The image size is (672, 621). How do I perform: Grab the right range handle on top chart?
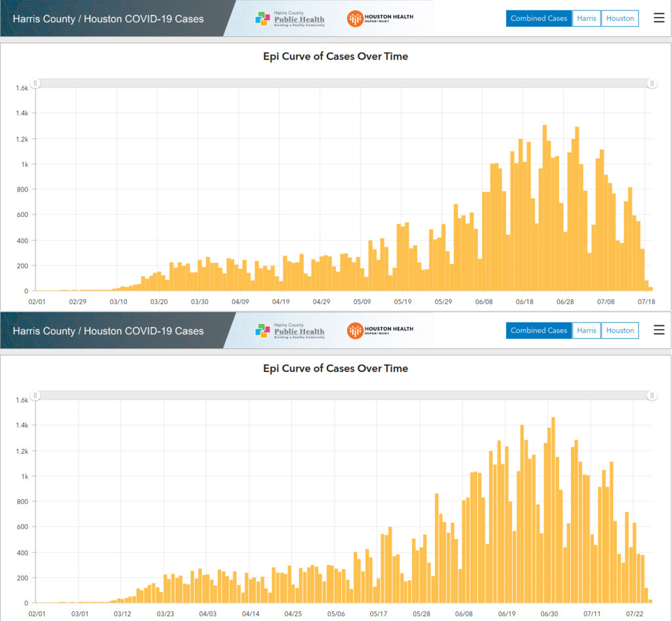(652, 83)
